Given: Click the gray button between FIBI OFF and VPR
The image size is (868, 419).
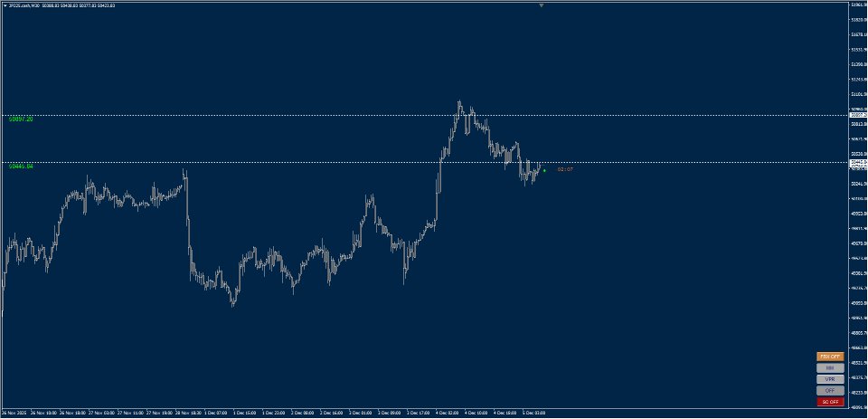Looking at the screenshot, I should [x=830, y=368].
